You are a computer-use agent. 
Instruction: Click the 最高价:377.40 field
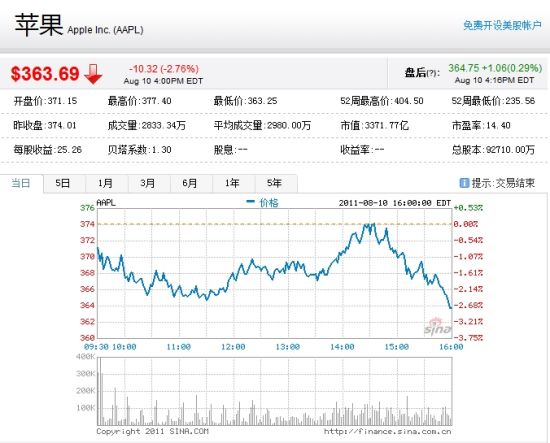pyautogui.click(x=140, y=101)
